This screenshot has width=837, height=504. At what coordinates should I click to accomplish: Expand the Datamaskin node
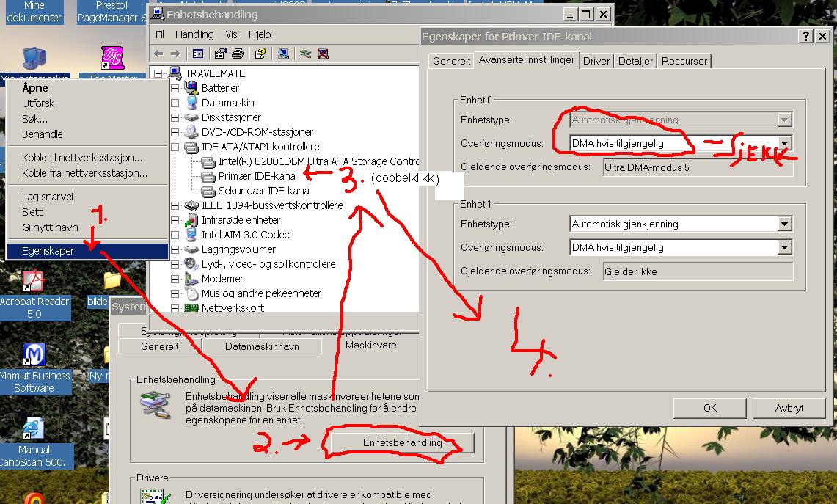tap(175, 103)
